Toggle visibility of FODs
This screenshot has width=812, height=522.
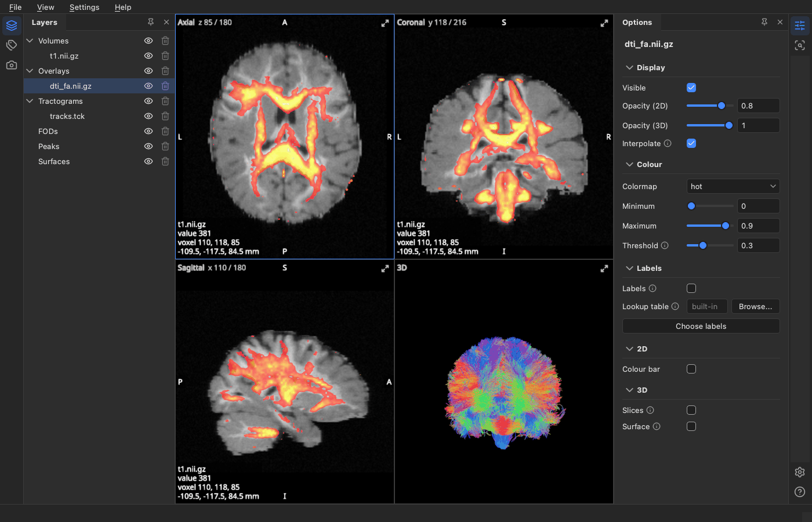click(x=148, y=131)
